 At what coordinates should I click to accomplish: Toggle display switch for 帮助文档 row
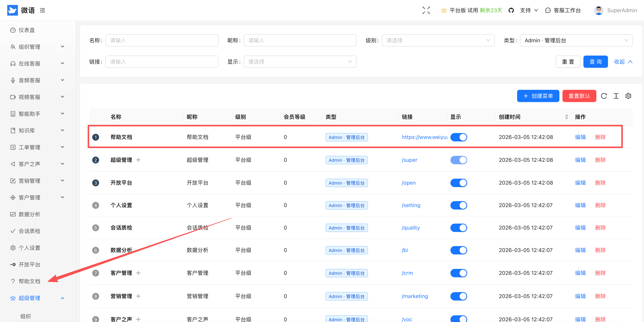pos(458,137)
